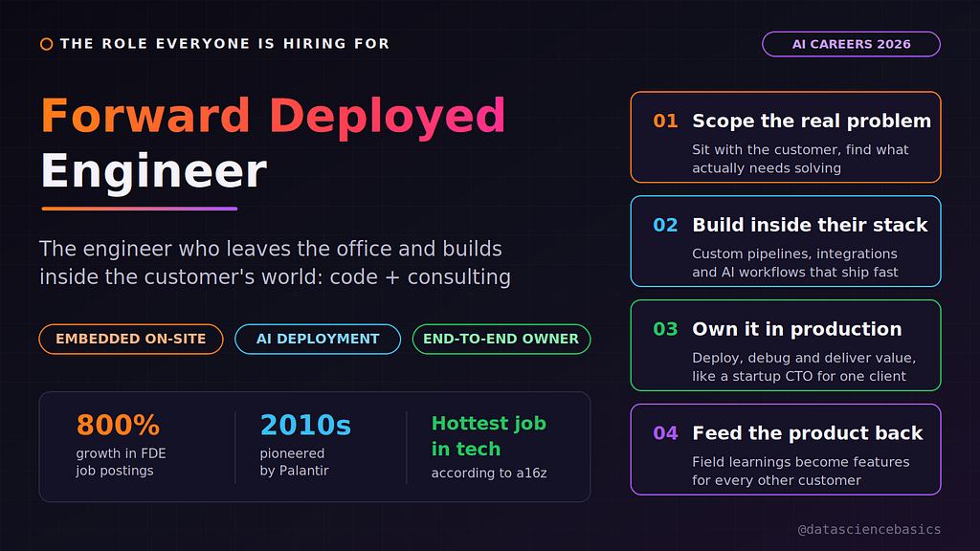Open the "Build inside their stack" card
This screenshot has height=551, width=980.
click(x=786, y=241)
